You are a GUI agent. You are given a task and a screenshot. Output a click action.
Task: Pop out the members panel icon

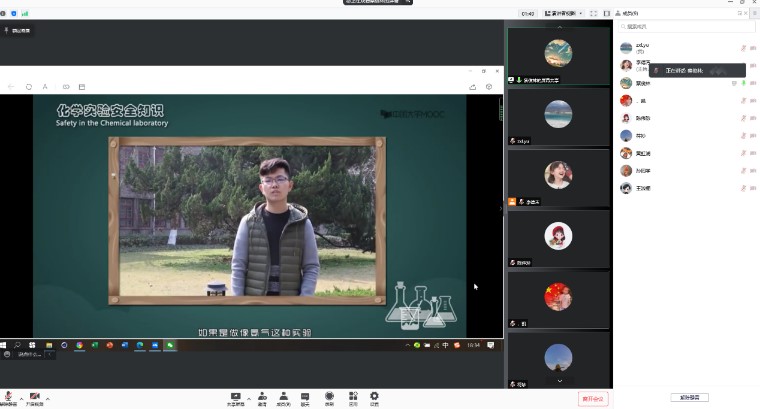coord(740,14)
